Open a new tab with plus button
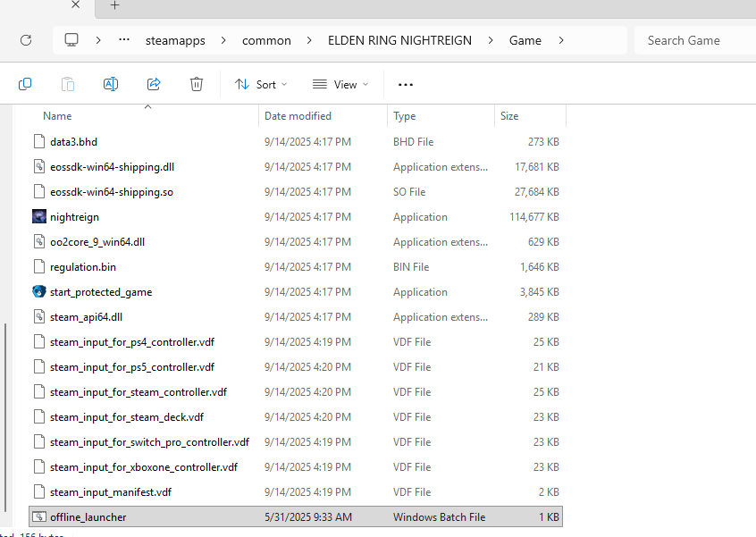The image size is (756, 537). 114,5
